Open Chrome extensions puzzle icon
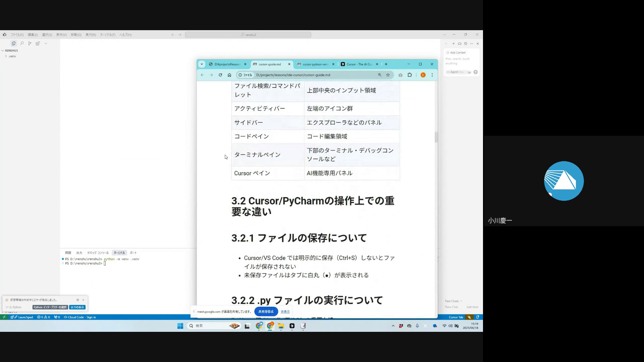The height and width of the screenshot is (362, 644). tap(410, 75)
